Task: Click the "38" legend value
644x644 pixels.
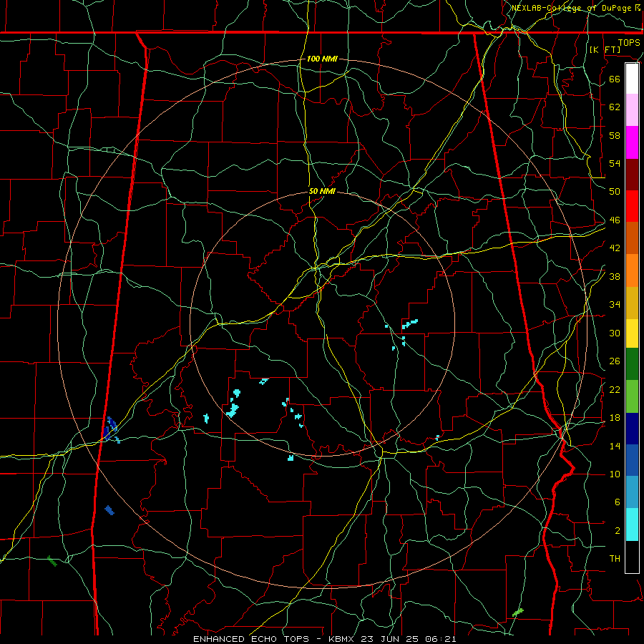Action: (x=615, y=276)
